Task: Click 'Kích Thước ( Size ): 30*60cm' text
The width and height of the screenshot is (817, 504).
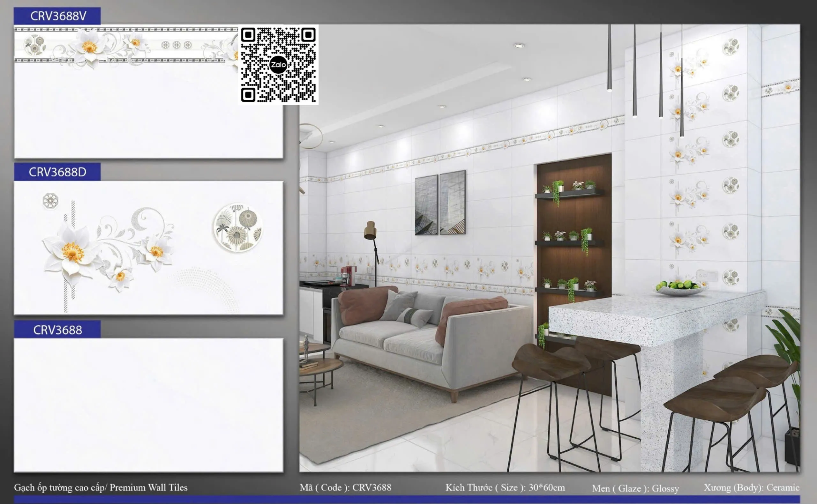Action: (x=505, y=487)
